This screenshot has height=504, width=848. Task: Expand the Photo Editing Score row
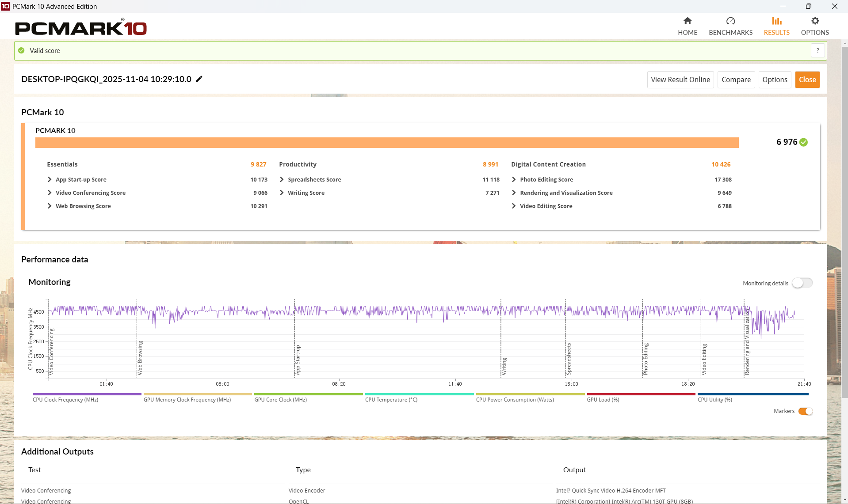pos(514,180)
